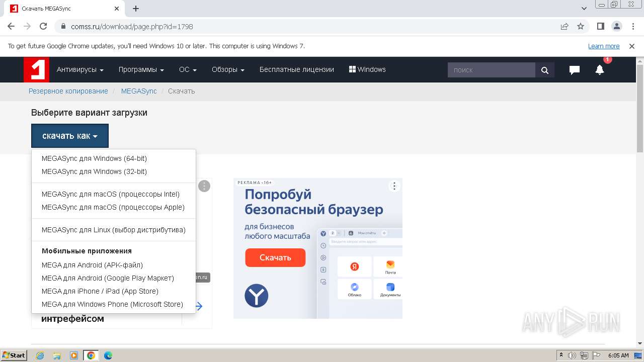Follow the Резервное копирование breadcrumb link
The height and width of the screenshot is (362, 644).
pos(68,91)
